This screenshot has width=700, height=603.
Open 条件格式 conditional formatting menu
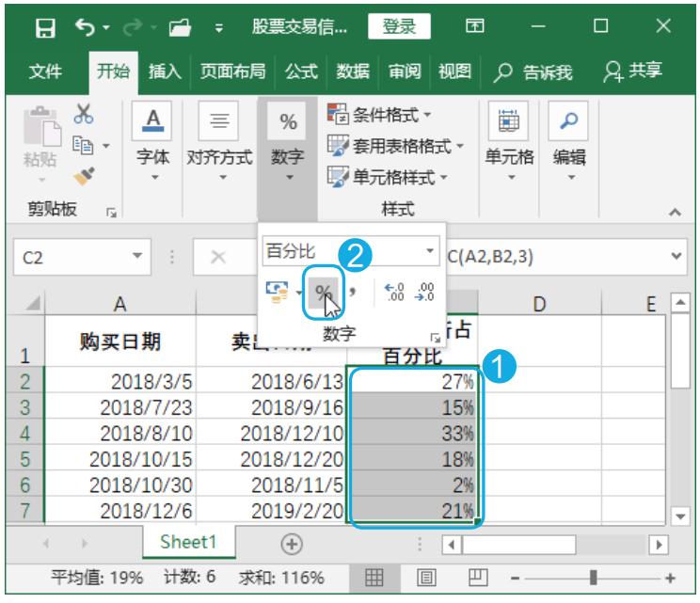click(379, 115)
